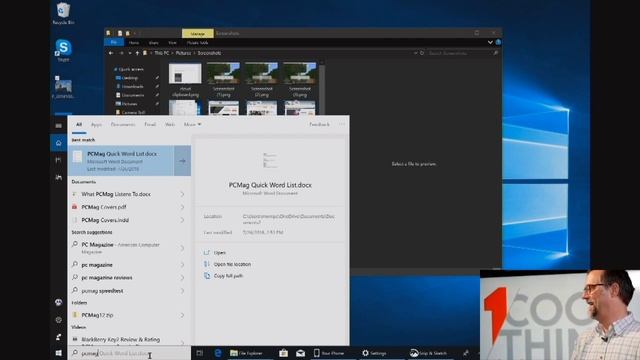Open the Skype desktop shortcut
Viewport: 640px width, 360px height.
(x=63, y=50)
